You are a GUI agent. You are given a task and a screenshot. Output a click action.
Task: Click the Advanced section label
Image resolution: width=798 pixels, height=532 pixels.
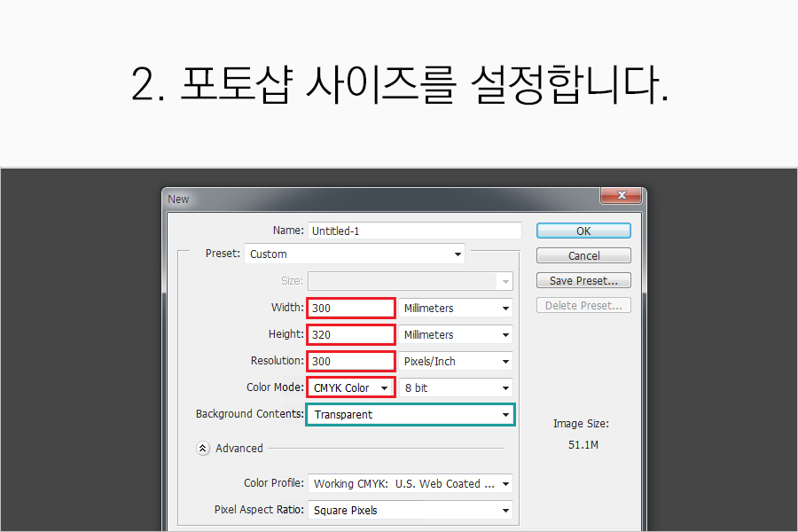click(x=239, y=449)
